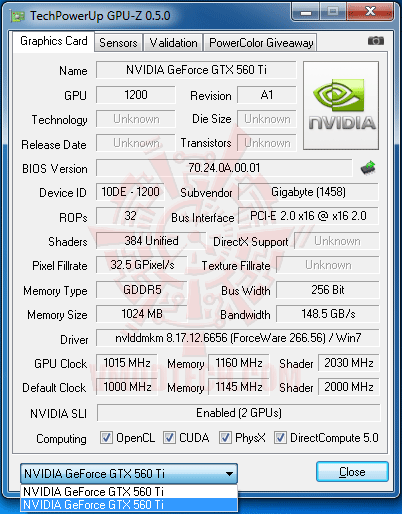
Task: Open the GPU selection dropdown arrow
Action: point(229,473)
